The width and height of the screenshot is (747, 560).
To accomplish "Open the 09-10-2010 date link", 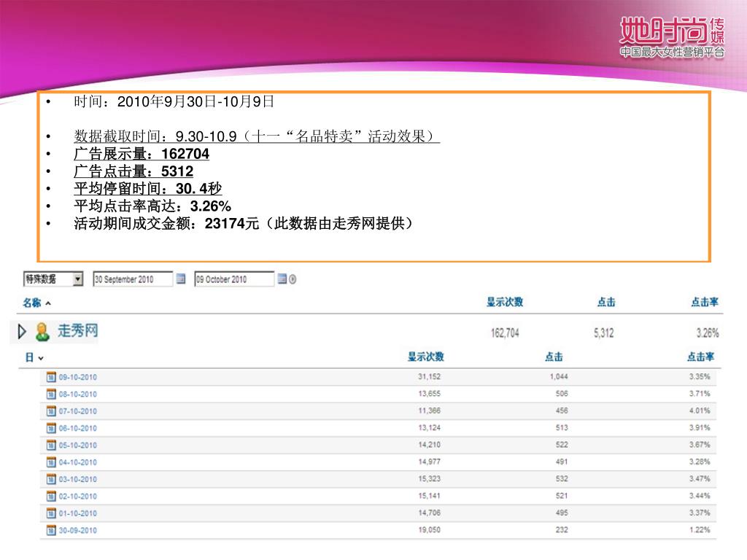I will pyautogui.click(x=77, y=377).
